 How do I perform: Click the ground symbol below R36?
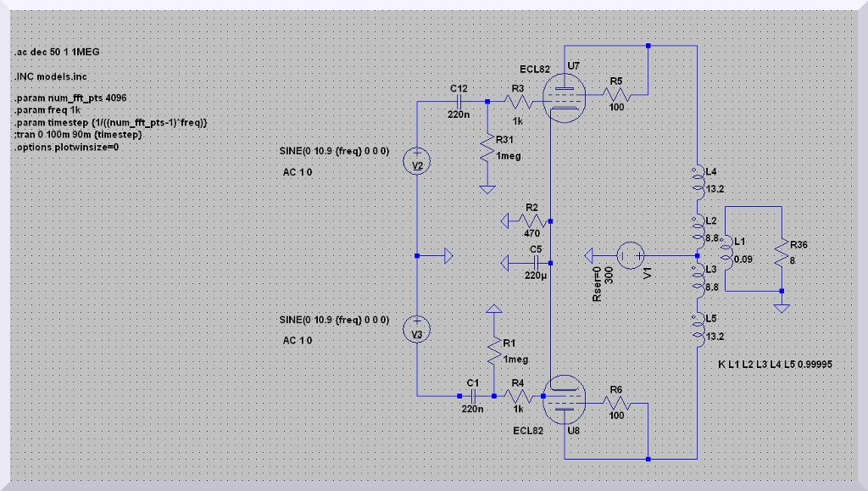coord(782,305)
